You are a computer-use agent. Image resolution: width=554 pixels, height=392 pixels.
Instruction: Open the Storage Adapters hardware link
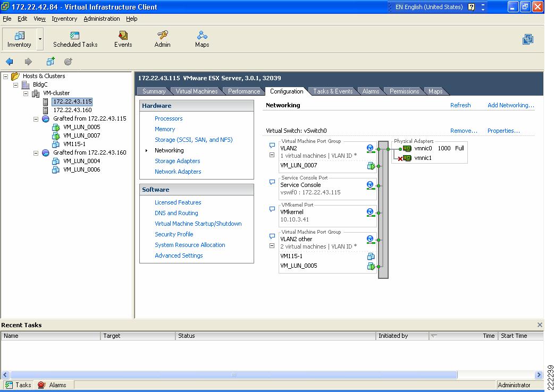click(178, 161)
